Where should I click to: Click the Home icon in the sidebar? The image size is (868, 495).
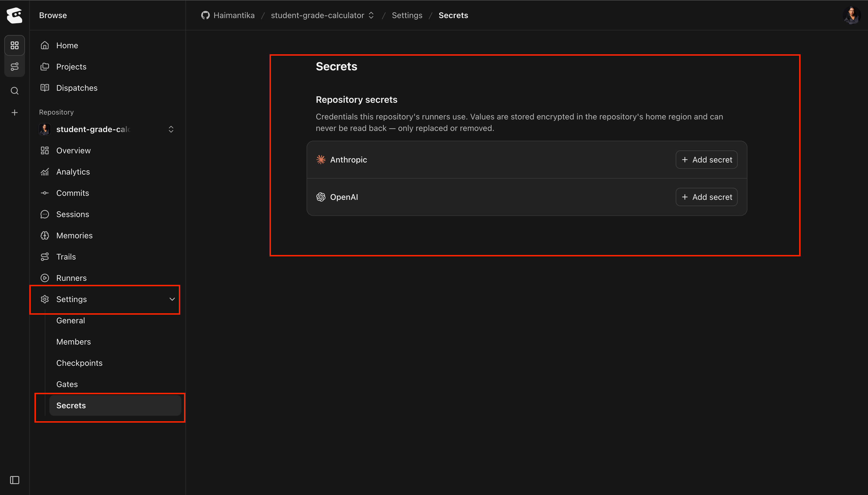click(x=45, y=45)
